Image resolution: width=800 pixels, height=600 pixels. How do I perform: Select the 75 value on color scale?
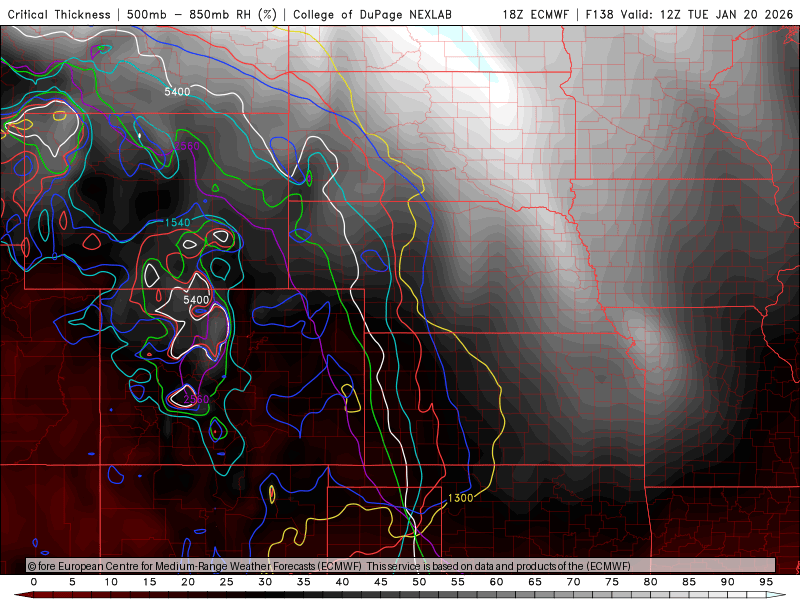click(612, 582)
